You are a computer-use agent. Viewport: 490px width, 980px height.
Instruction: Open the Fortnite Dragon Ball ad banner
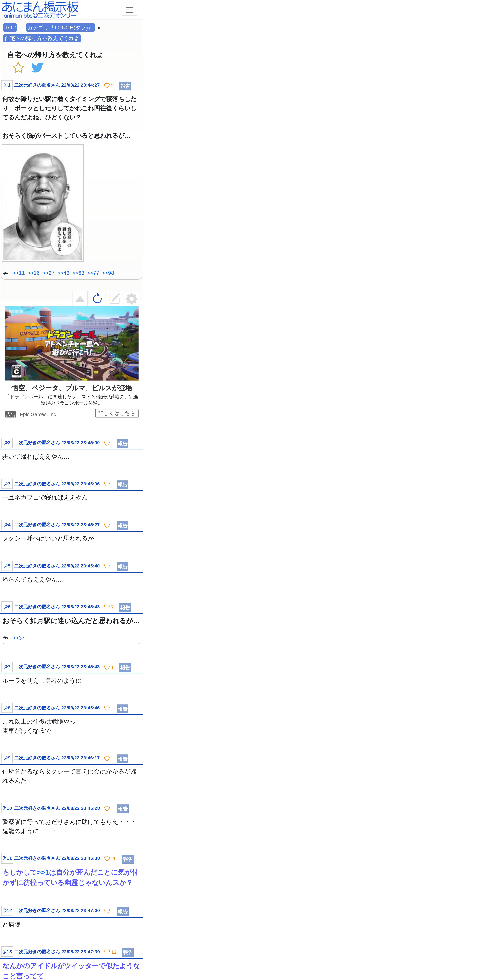pos(71,343)
